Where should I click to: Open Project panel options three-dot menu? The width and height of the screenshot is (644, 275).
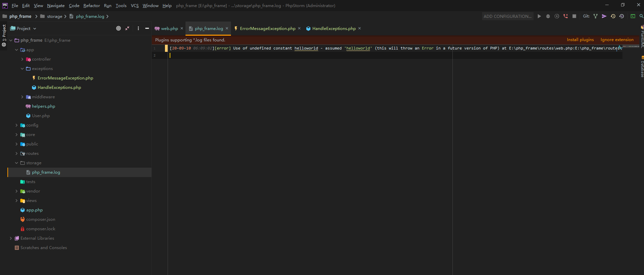click(x=138, y=28)
